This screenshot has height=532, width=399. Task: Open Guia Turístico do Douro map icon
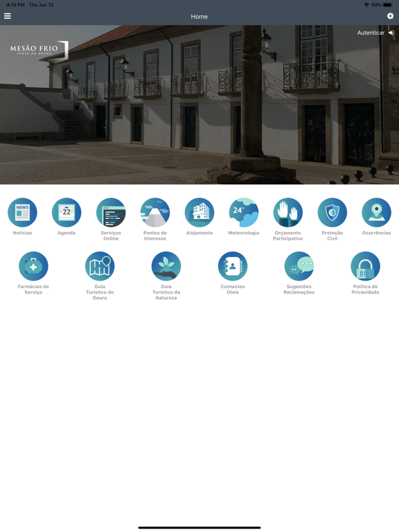[x=100, y=266]
